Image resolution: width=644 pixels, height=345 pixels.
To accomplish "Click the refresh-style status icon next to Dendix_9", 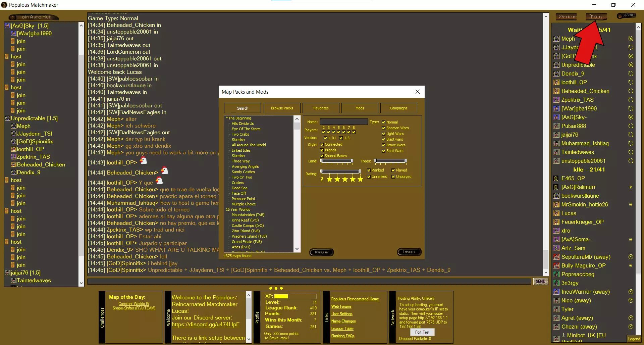I will pos(631,74).
